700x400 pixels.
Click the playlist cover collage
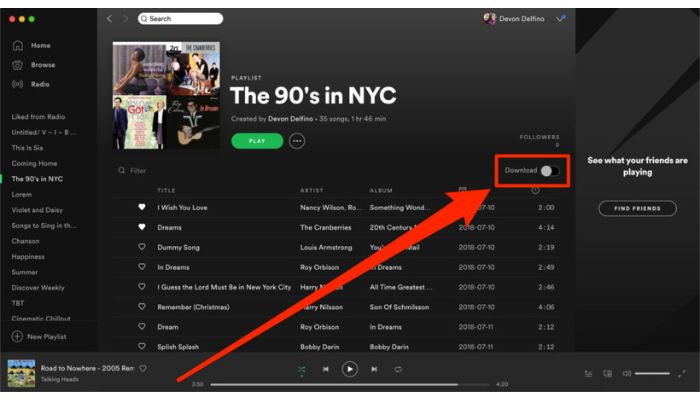coord(166,96)
